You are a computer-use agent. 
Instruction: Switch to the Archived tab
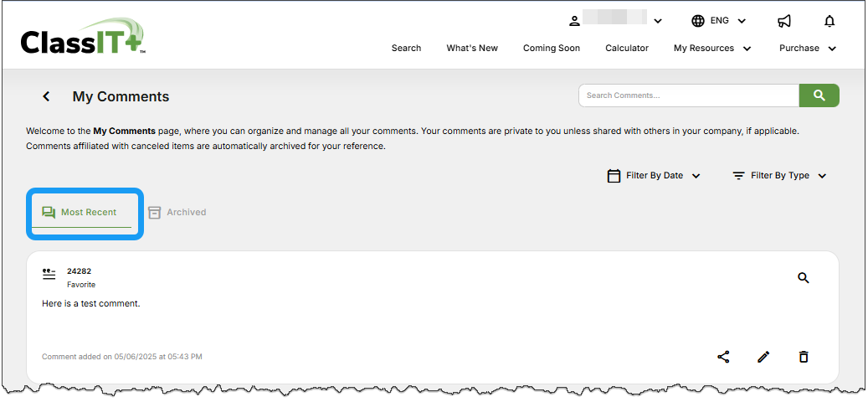click(177, 213)
